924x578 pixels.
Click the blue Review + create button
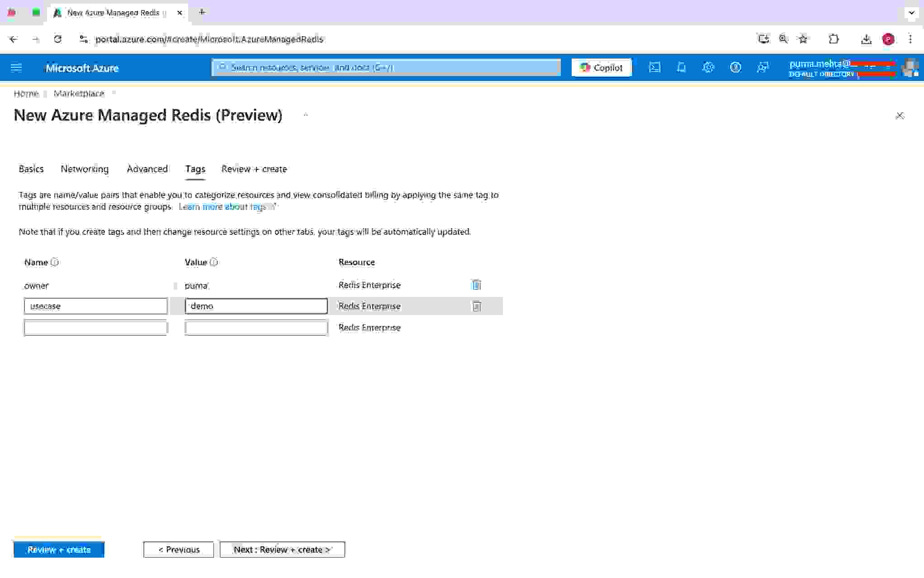tap(59, 549)
